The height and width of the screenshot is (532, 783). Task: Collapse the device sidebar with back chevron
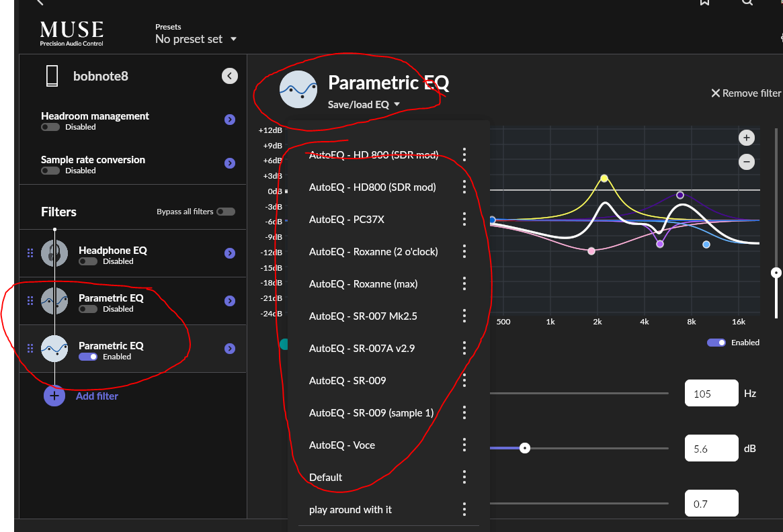(230, 76)
